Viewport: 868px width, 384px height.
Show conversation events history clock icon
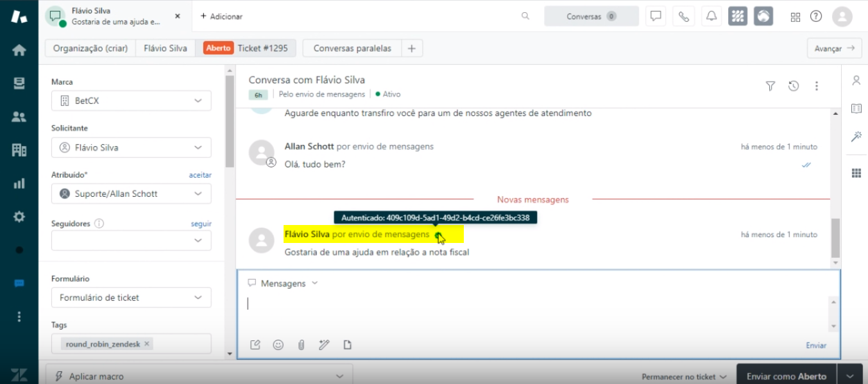(x=794, y=86)
